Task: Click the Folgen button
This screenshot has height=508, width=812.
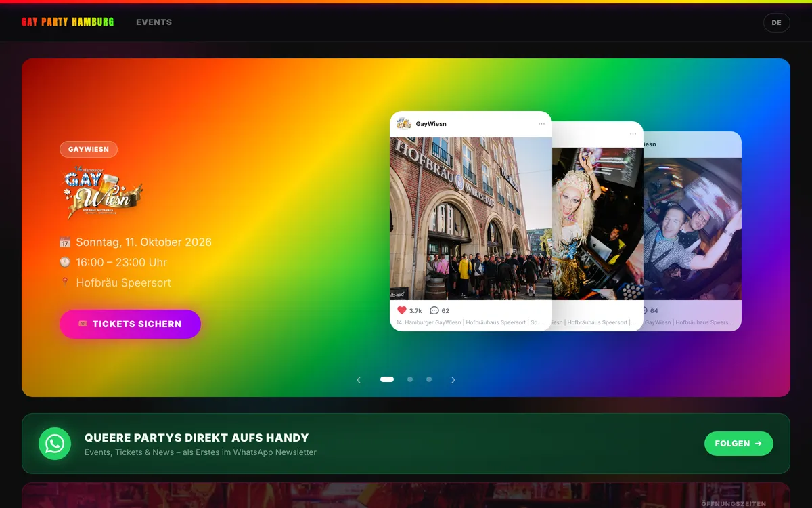Action: pos(738,444)
